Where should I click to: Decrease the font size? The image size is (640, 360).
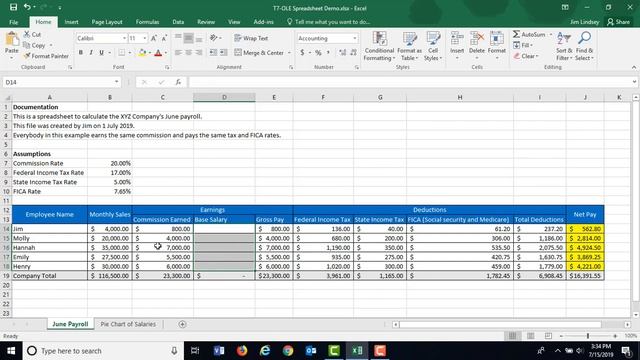164,38
